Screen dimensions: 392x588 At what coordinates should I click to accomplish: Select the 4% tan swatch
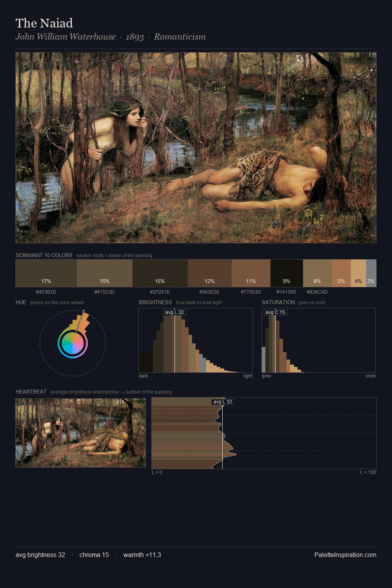tap(358, 273)
